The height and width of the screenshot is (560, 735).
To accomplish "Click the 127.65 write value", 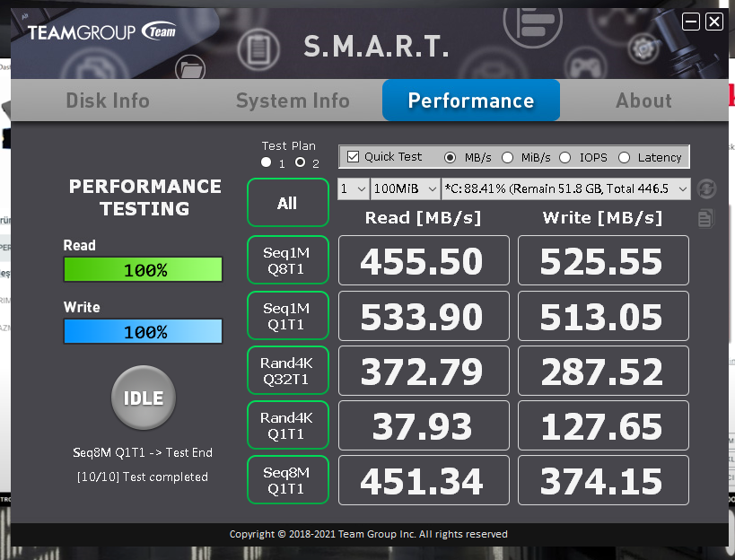I will [603, 425].
